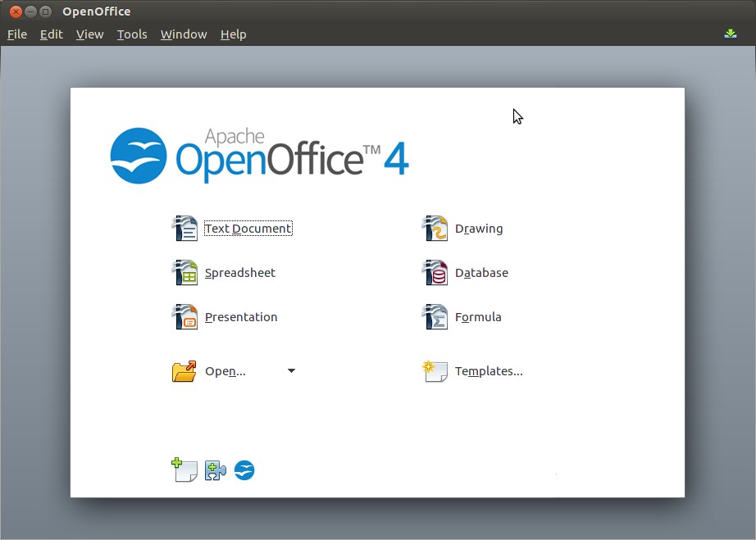
Task: Click the add extensions puzzle icon
Action: pyautogui.click(x=215, y=470)
